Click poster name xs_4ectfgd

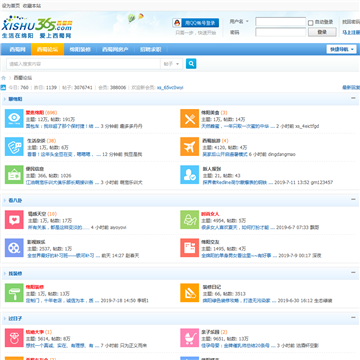point(307,126)
